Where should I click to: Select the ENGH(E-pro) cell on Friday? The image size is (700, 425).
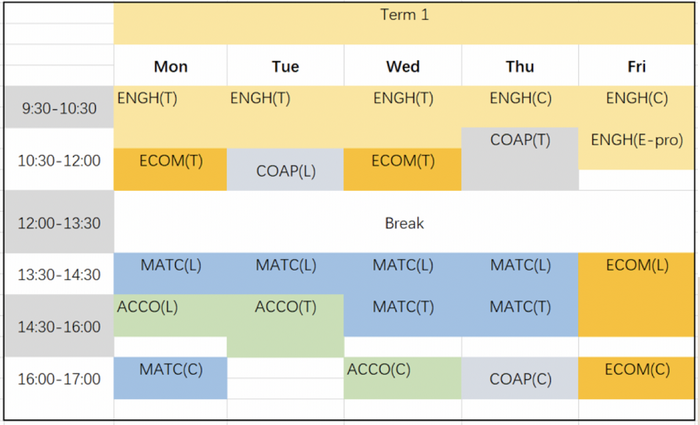click(x=636, y=148)
